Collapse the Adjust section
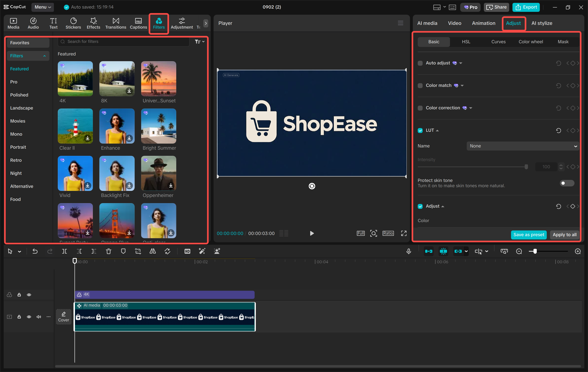The height and width of the screenshot is (372, 588). [443, 206]
